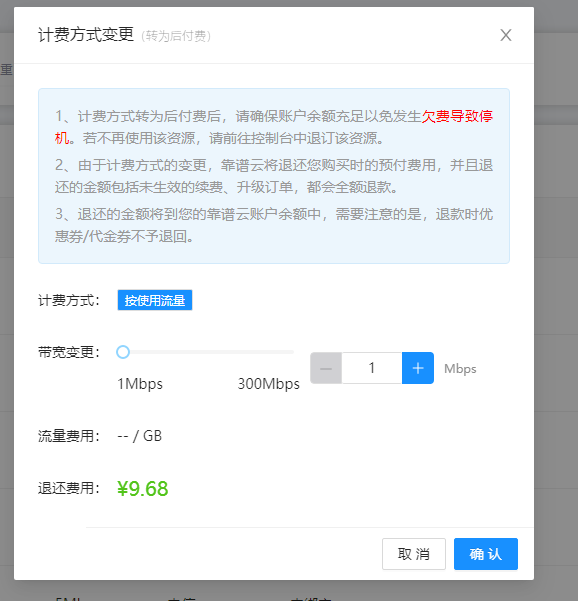Click the 取消 button
This screenshot has width=578, height=601.
(x=414, y=554)
